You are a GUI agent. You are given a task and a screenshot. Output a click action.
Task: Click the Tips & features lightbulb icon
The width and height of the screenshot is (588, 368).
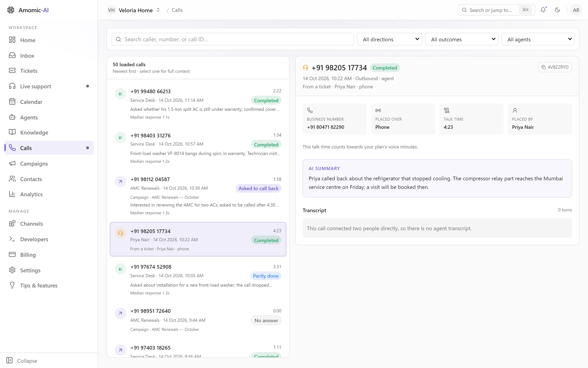coord(12,285)
